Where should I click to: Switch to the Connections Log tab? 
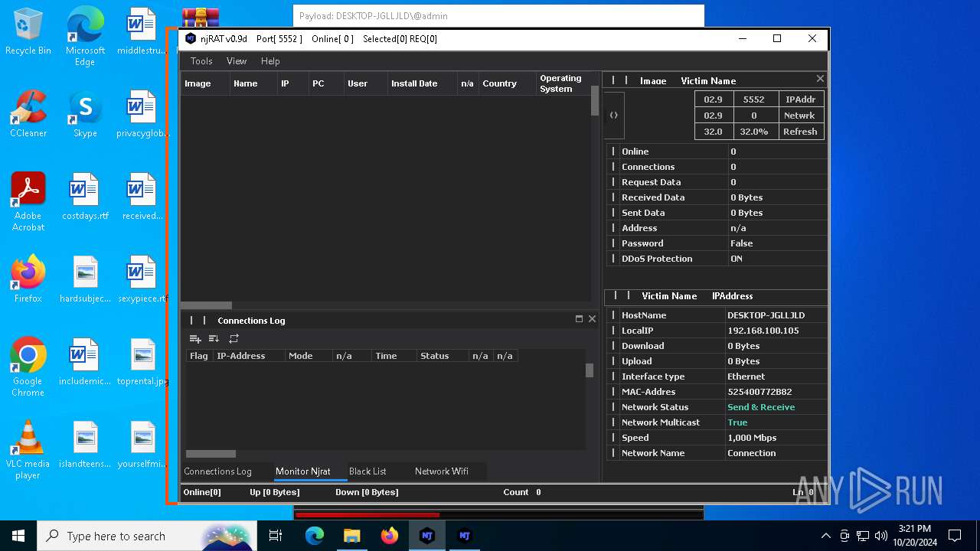click(217, 471)
